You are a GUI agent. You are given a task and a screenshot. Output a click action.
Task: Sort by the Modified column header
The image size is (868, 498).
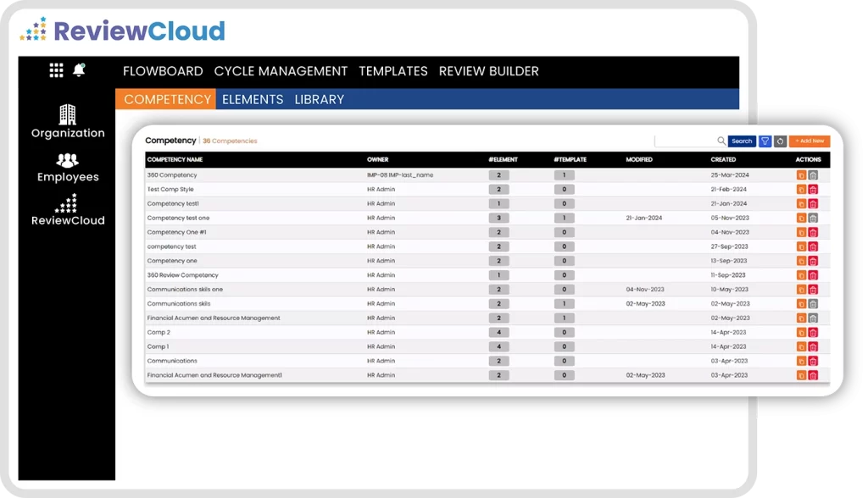[x=639, y=159]
